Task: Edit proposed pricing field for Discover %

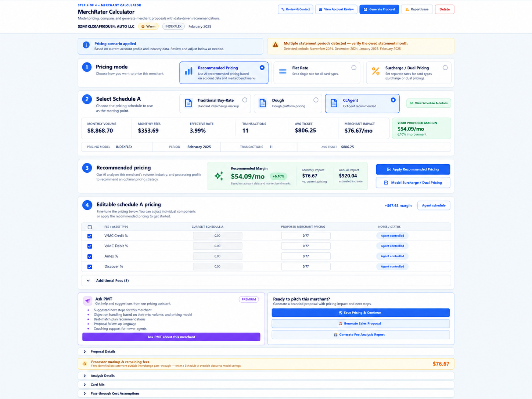Action: (306, 267)
